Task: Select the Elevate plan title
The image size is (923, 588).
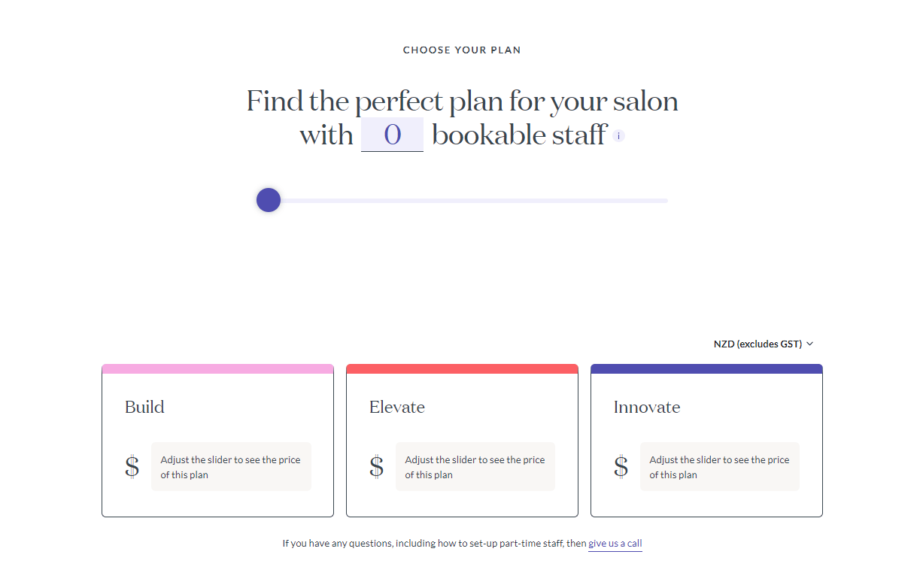Action: pyautogui.click(x=397, y=407)
